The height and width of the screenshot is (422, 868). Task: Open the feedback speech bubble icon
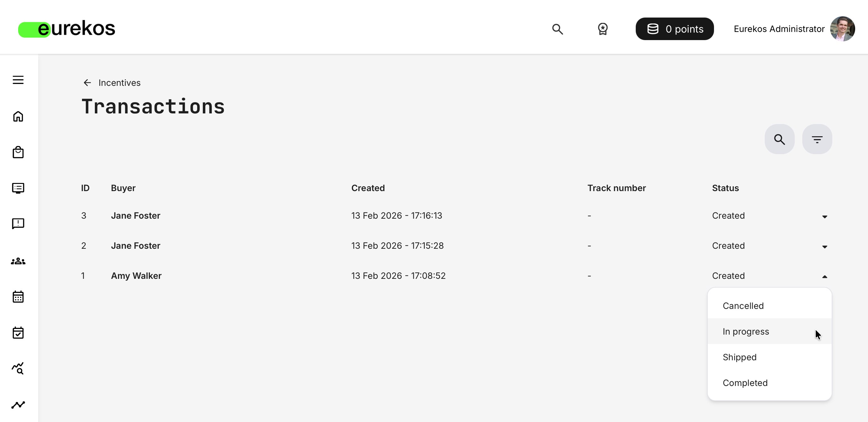pos(18,223)
